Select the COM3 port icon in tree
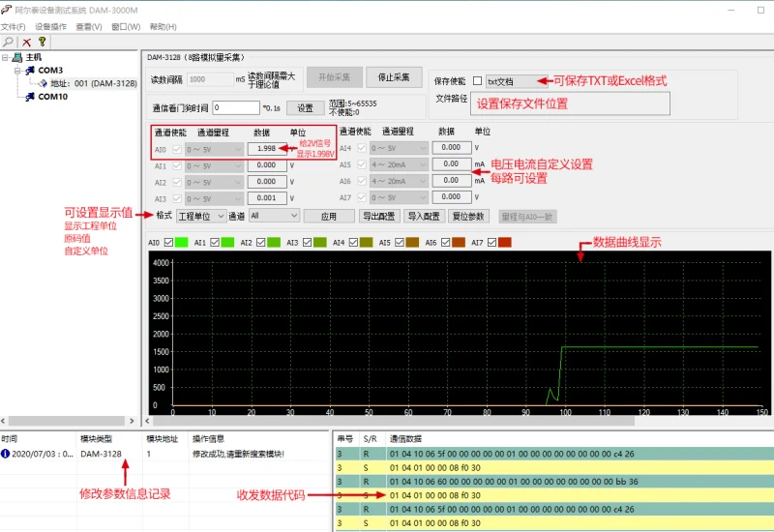Image resolution: width=774 pixels, height=532 pixels. (30, 71)
